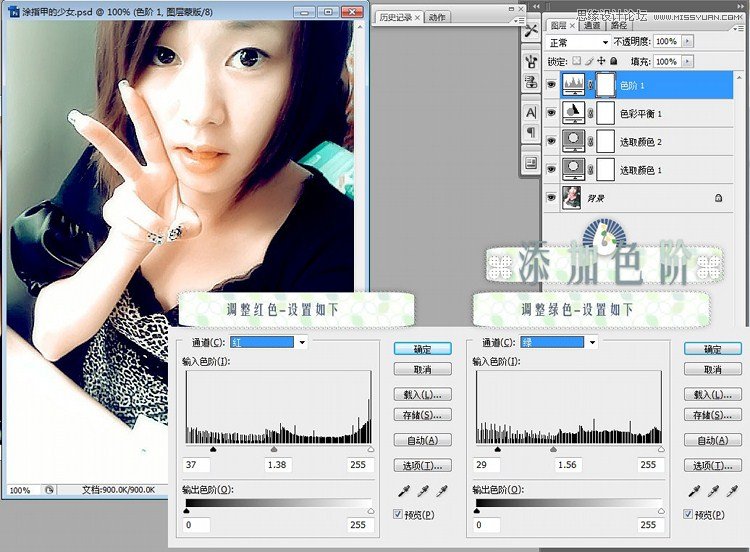Pick the black point eyedropper in green dialog
750x552 pixels.
tap(694, 491)
